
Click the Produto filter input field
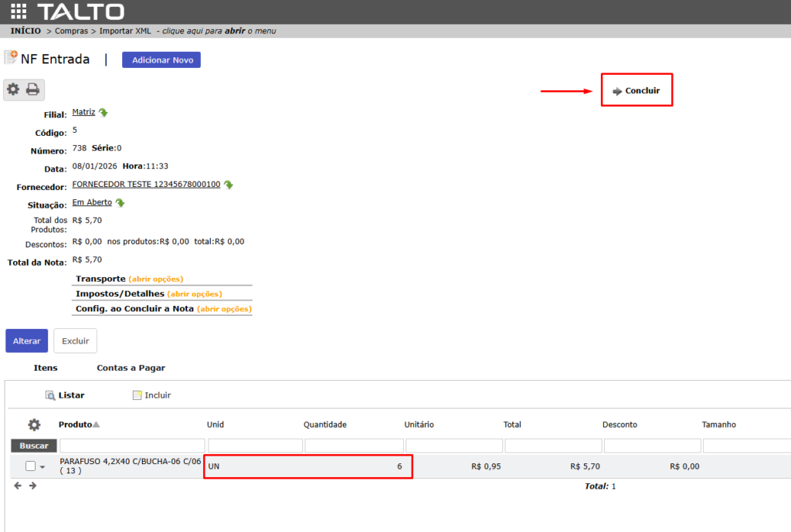pyautogui.click(x=132, y=446)
